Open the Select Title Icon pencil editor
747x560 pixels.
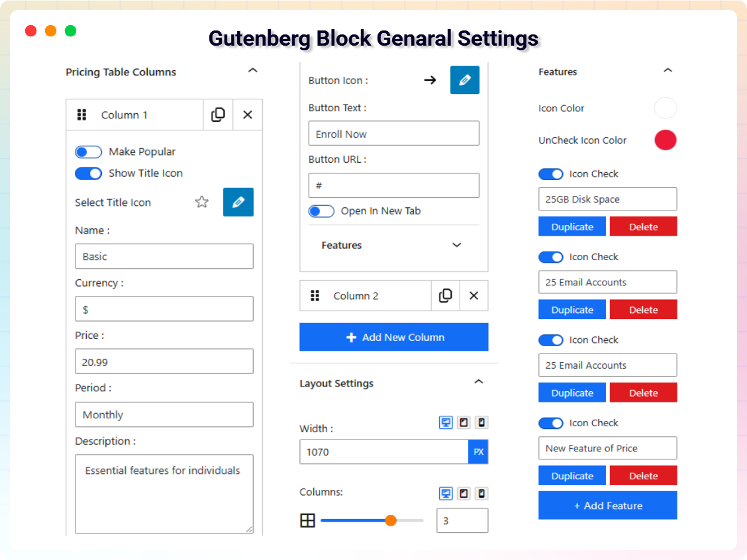click(238, 202)
